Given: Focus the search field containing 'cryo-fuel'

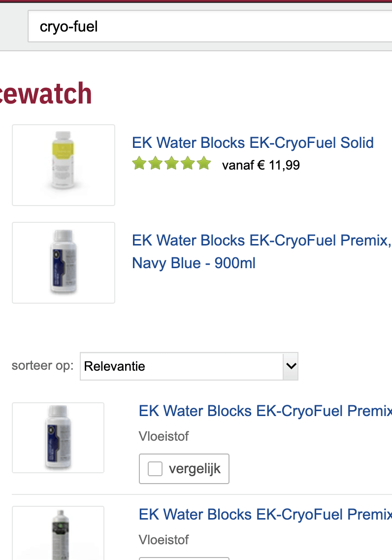Looking at the screenshot, I should (x=207, y=27).
